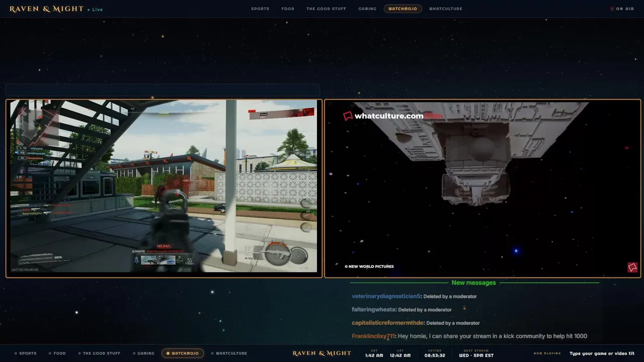Click username falteringwheata in chat
Viewport: 644px width, 362px height.
coord(374,310)
